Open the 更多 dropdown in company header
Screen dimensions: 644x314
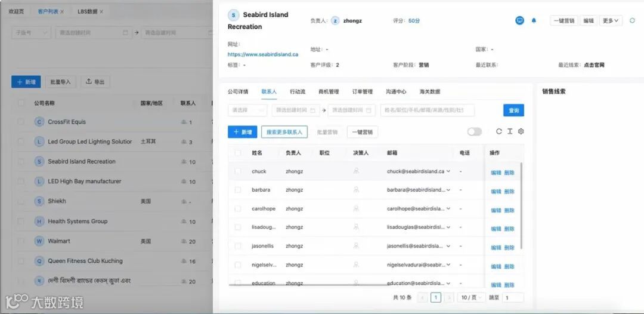point(611,20)
